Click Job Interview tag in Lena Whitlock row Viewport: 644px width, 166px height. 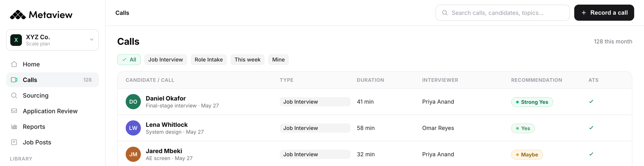(315, 128)
